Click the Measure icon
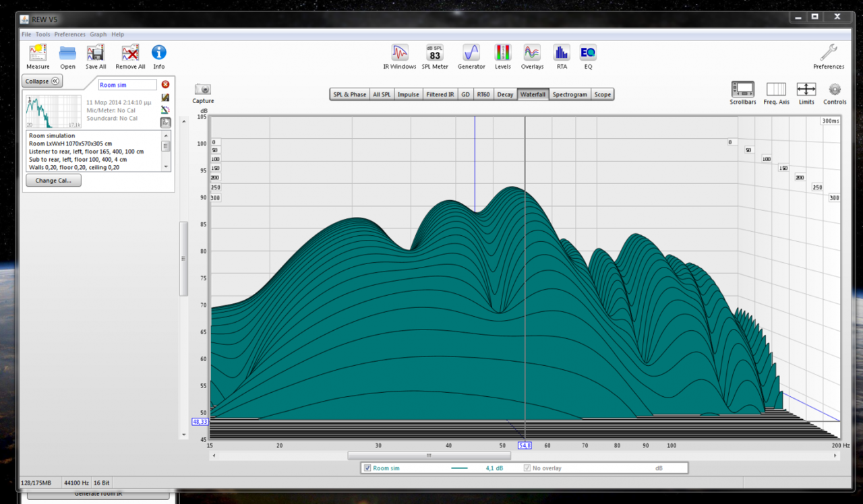The height and width of the screenshot is (504, 863). pyautogui.click(x=38, y=53)
